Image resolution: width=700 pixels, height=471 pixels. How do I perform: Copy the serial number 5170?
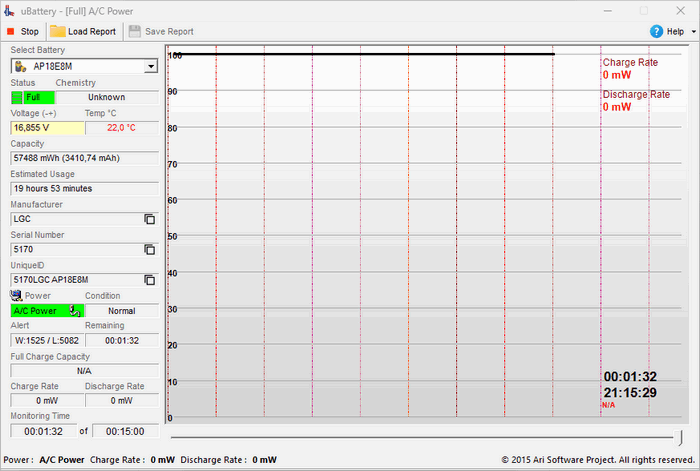(149, 249)
